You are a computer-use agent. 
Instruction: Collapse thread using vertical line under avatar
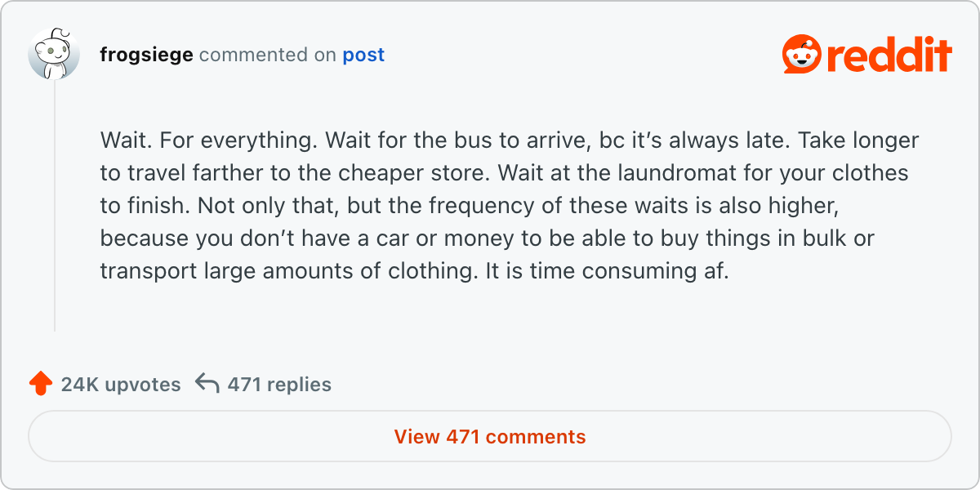[55, 206]
